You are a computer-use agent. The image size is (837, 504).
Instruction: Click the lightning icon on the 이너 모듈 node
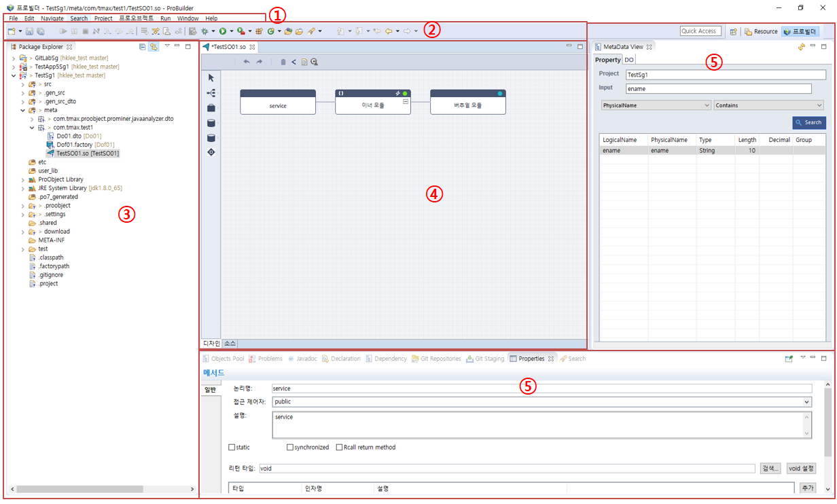[398, 93]
